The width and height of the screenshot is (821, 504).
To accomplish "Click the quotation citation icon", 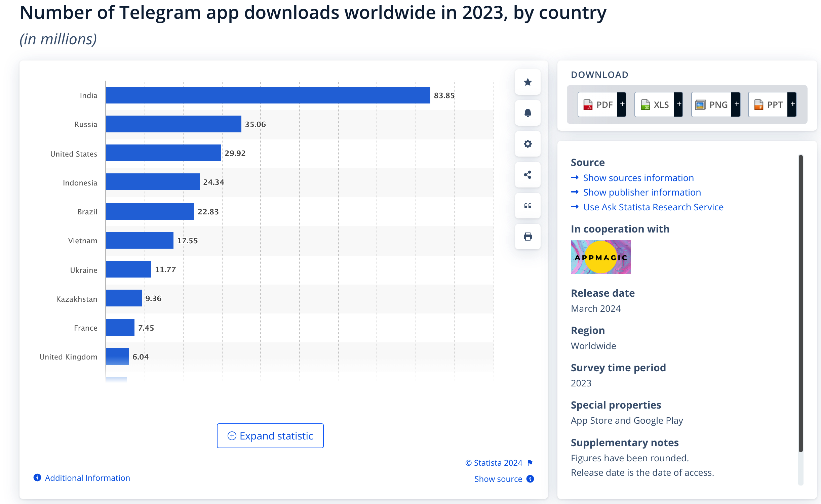I will [527, 206].
